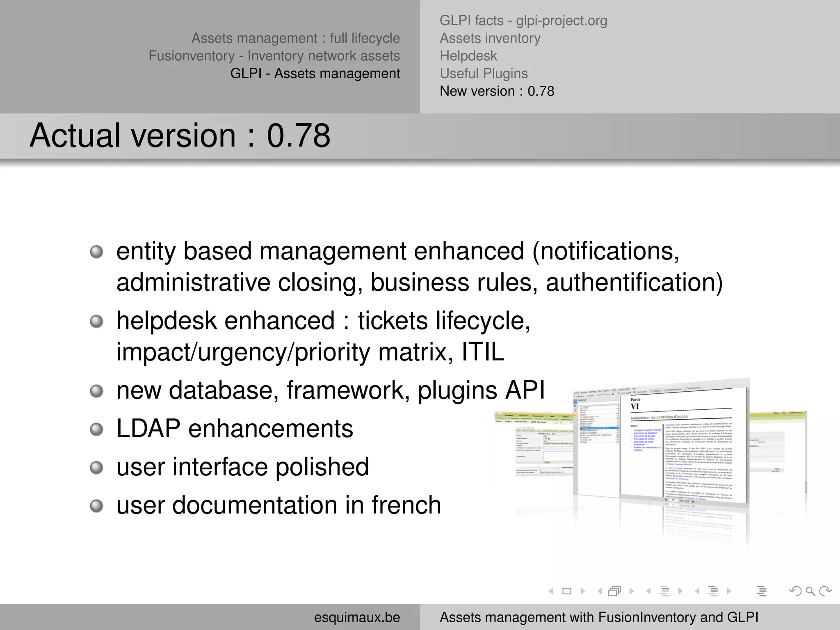
Task: Click the footer presentation title Assets management with FusionInventory and GLPI
Action: tap(599, 617)
